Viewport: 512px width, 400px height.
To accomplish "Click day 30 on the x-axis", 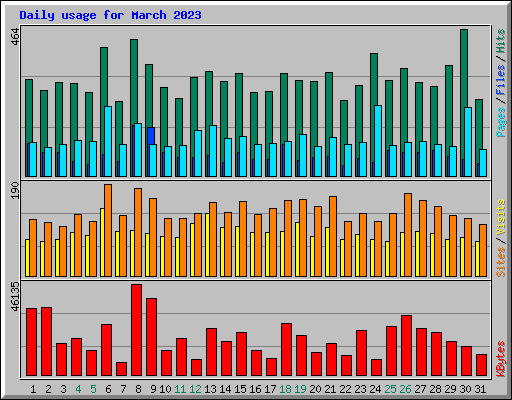I will tap(465, 389).
